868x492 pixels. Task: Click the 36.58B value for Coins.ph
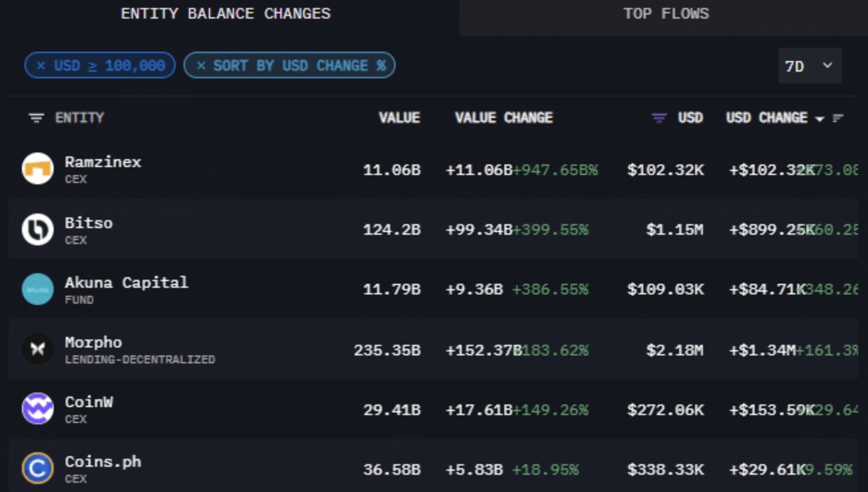click(x=392, y=470)
